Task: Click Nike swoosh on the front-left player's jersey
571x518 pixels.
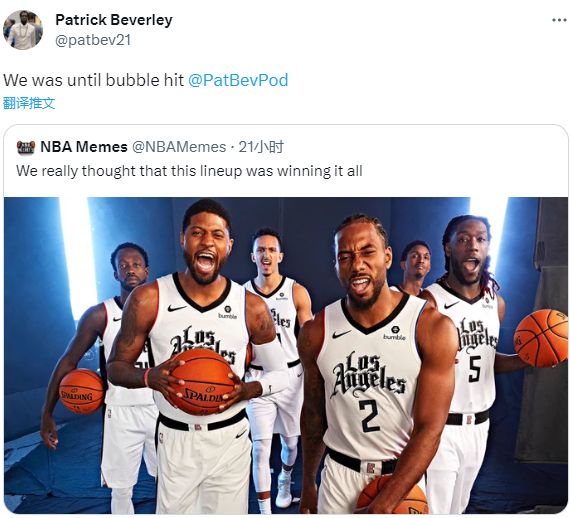Action: (x=176, y=309)
